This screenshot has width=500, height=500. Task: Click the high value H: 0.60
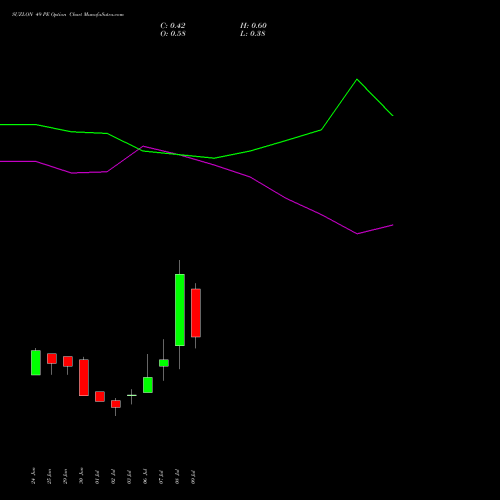click(x=253, y=26)
